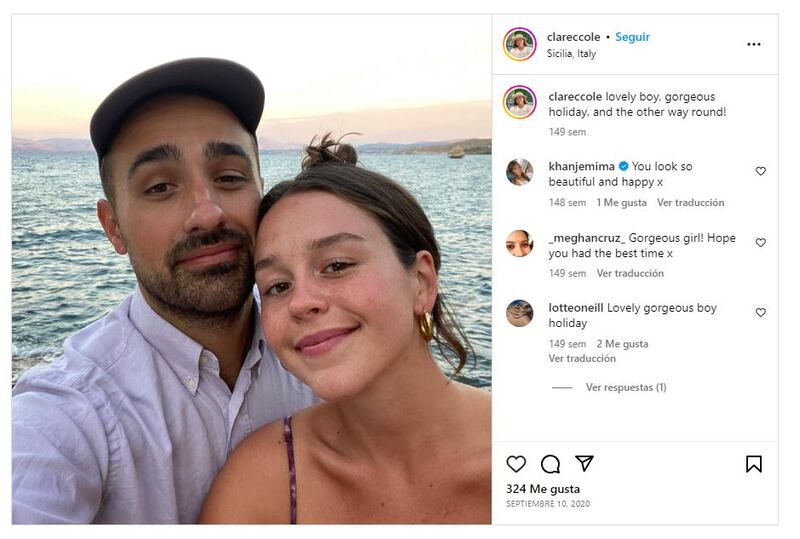Like _meghancruz_'s comment
The image size is (800, 539).
click(760, 242)
